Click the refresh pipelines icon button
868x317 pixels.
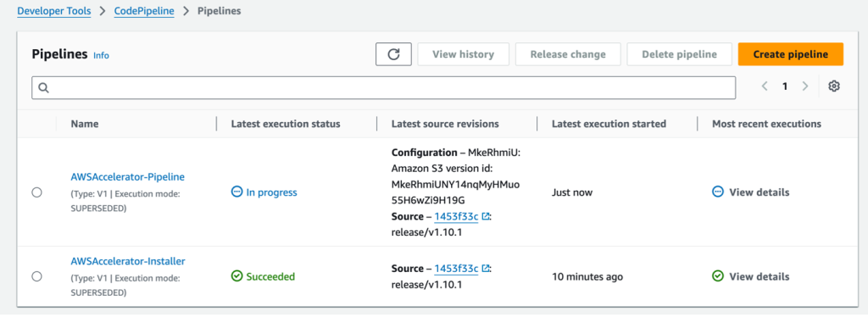click(x=393, y=54)
